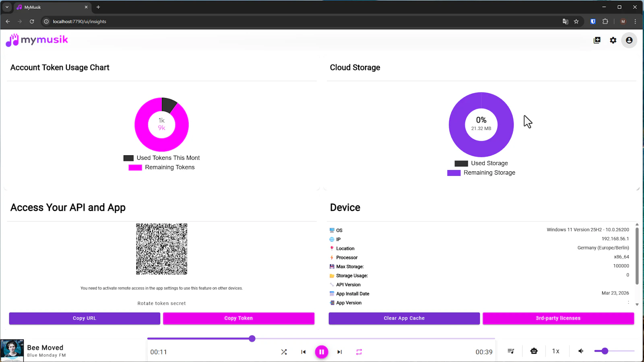Click Clear App Cache button
This screenshot has height=362, width=644.
tap(404, 318)
